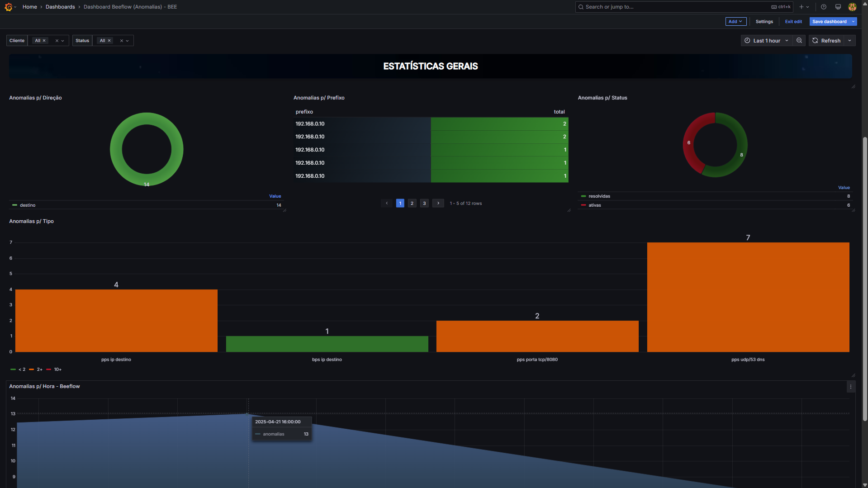Open the Anomalias p/ Hora panel menu icon
This screenshot has height=488, width=868.
(x=850, y=387)
